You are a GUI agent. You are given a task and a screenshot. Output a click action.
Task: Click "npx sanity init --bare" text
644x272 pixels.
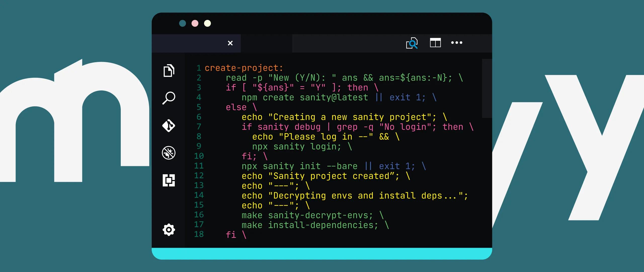(300, 166)
